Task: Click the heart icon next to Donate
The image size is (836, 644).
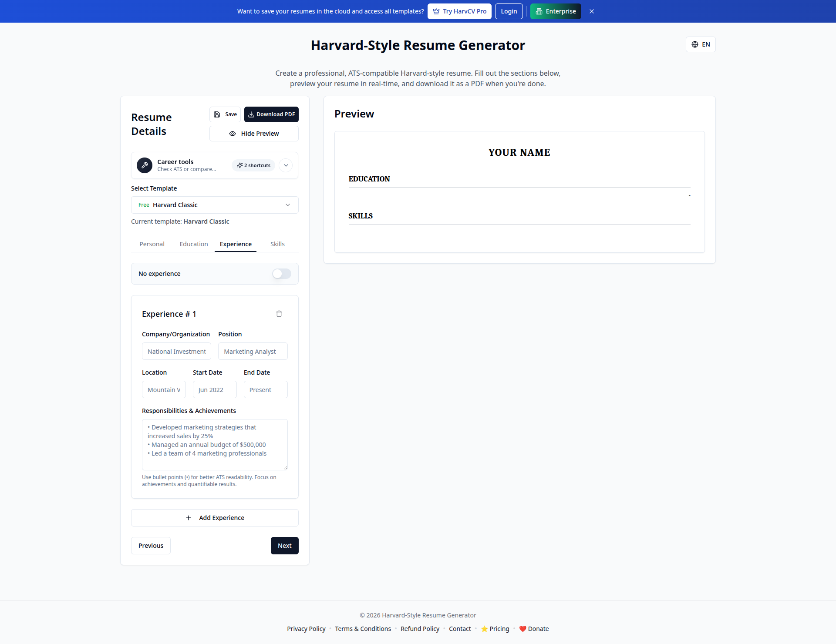Action: coord(522,629)
